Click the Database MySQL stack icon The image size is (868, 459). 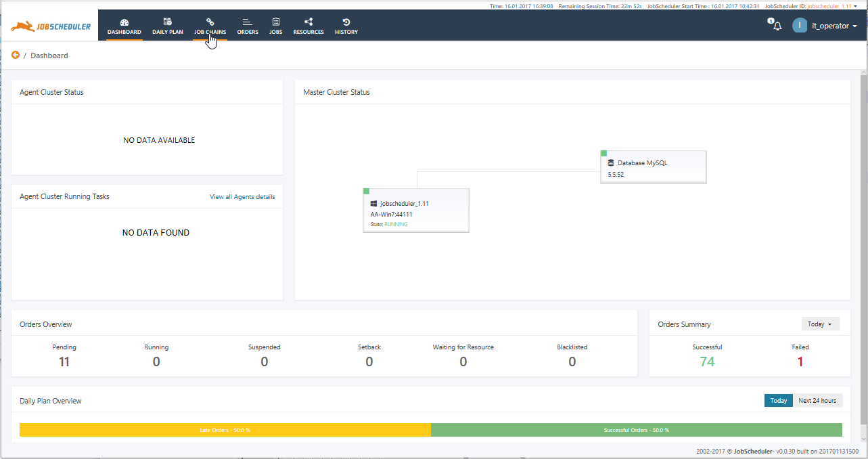(611, 163)
